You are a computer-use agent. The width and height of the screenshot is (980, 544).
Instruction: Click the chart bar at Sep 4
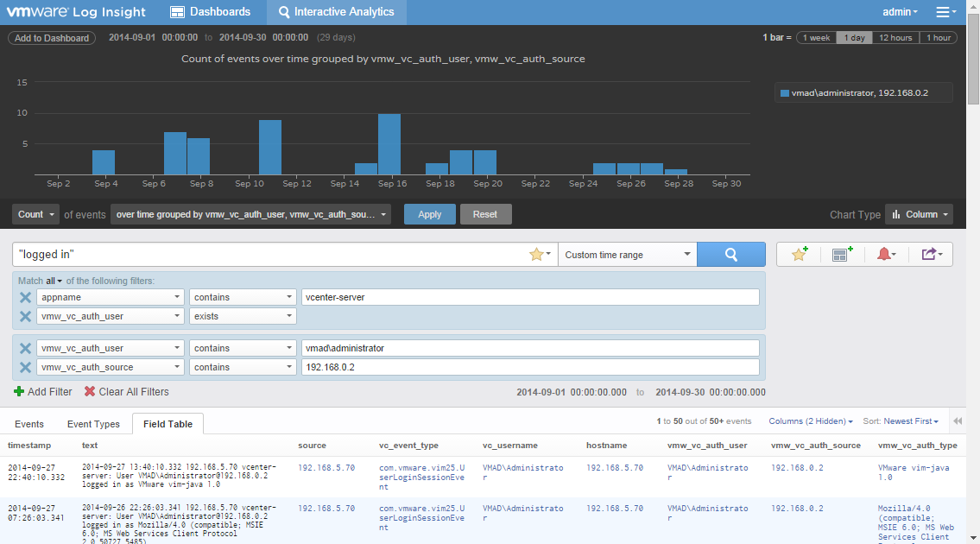[x=103, y=162]
